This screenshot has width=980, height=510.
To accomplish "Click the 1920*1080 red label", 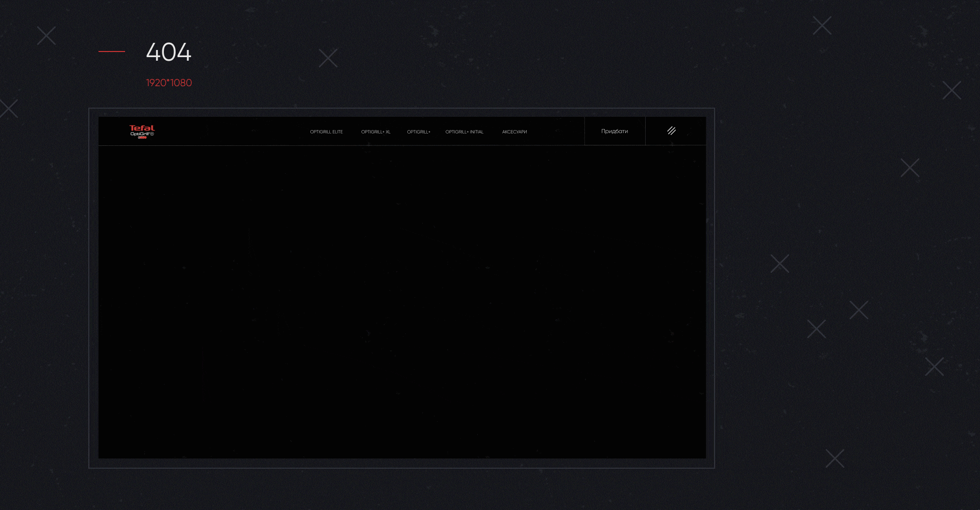I will coord(169,83).
